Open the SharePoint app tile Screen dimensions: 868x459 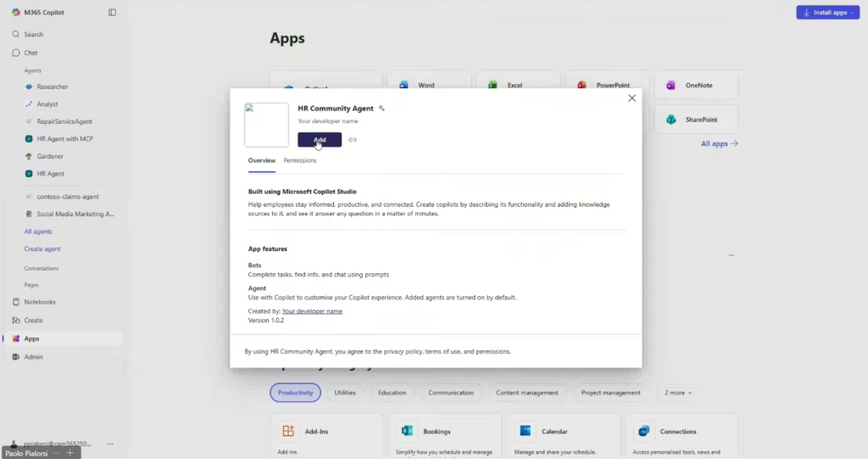click(697, 120)
